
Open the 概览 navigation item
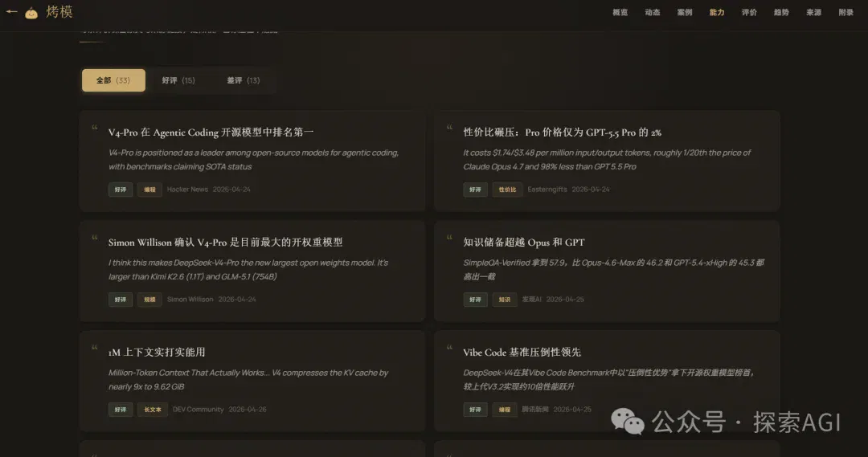coord(620,12)
